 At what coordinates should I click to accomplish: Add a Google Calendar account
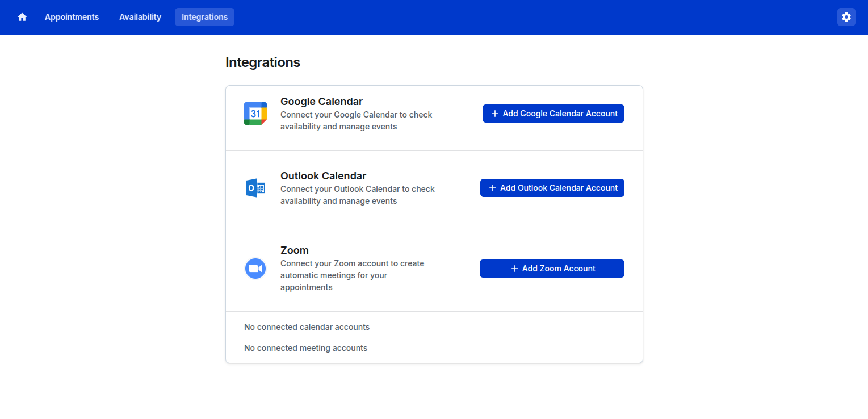click(x=553, y=114)
